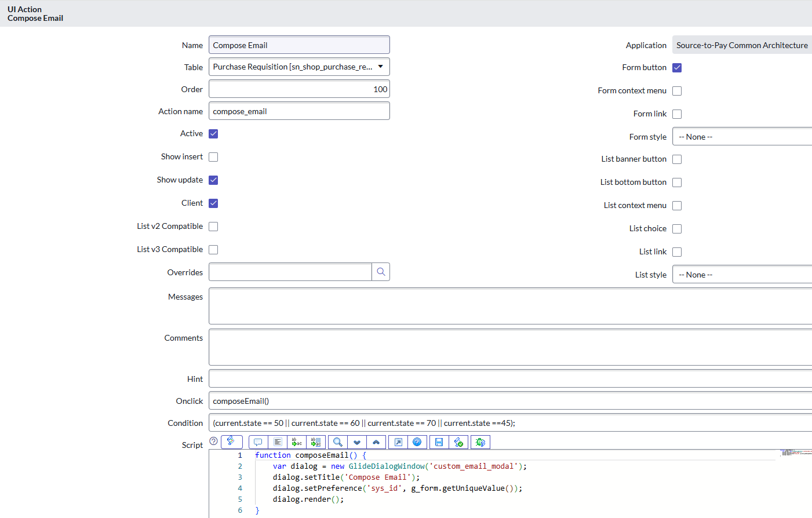
Task: Check the List link checkbox
Action: (x=677, y=252)
